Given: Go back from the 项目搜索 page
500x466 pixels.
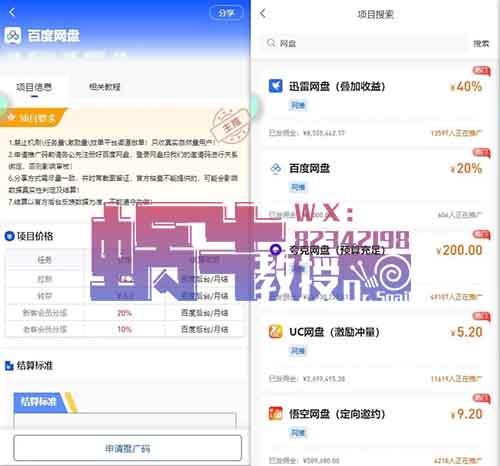Looking at the screenshot, I should (263, 14).
